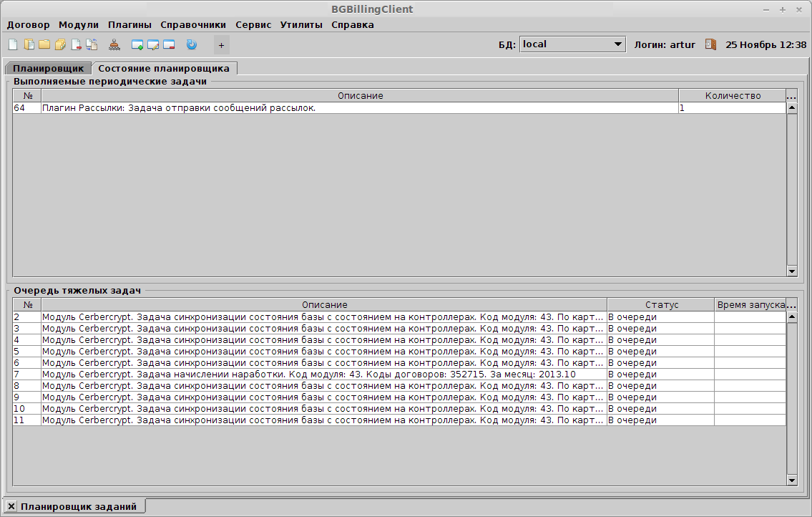
Task: Click the close tab icon with red minus
Action: pos(168,44)
